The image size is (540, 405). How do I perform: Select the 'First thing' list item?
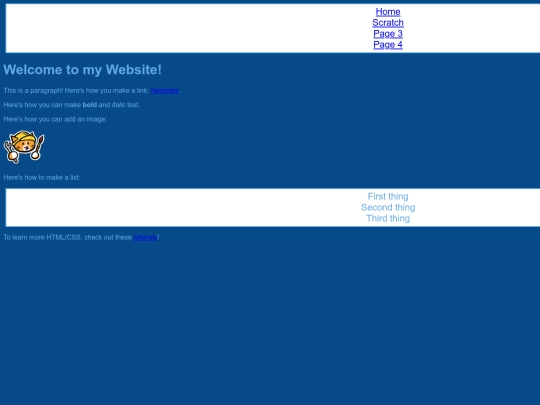pos(388,196)
